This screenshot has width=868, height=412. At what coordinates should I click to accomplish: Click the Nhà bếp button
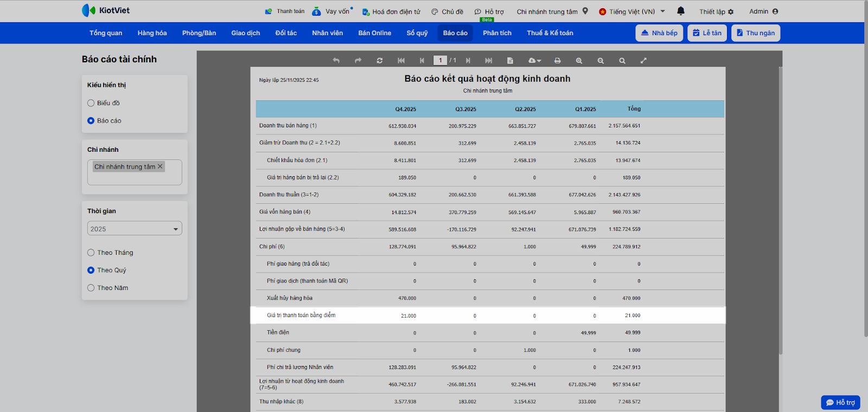pos(659,33)
